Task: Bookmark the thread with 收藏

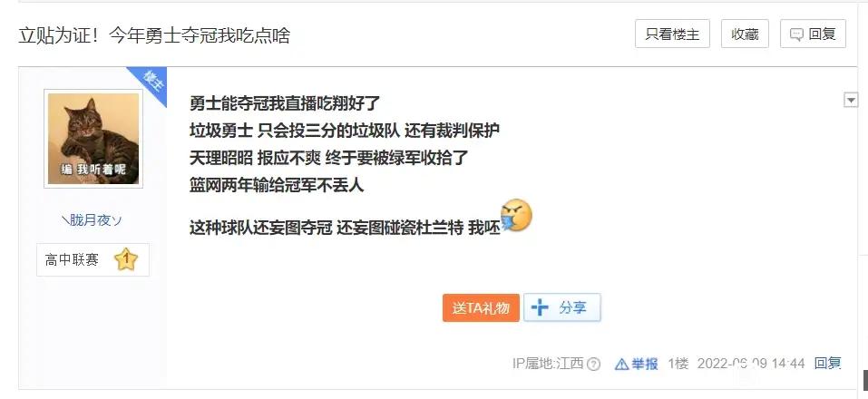Action: point(745,34)
